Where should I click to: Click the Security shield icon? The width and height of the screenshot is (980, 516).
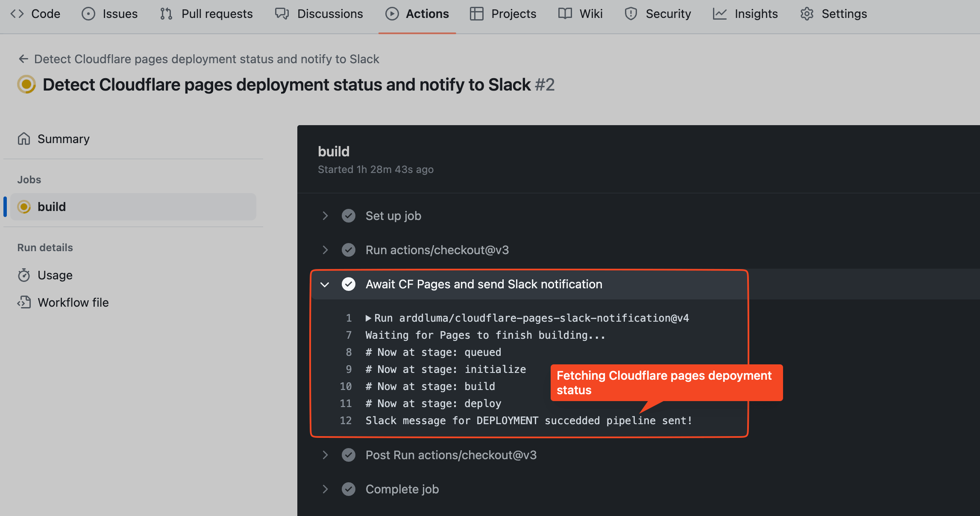tap(631, 14)
